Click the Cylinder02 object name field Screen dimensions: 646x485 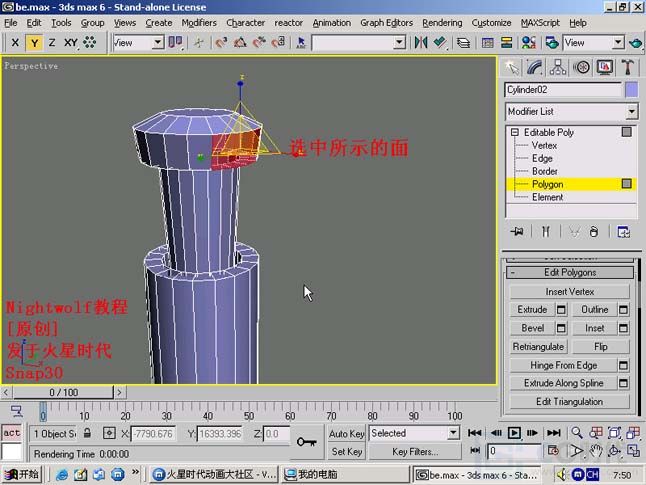tap(563, 90)
